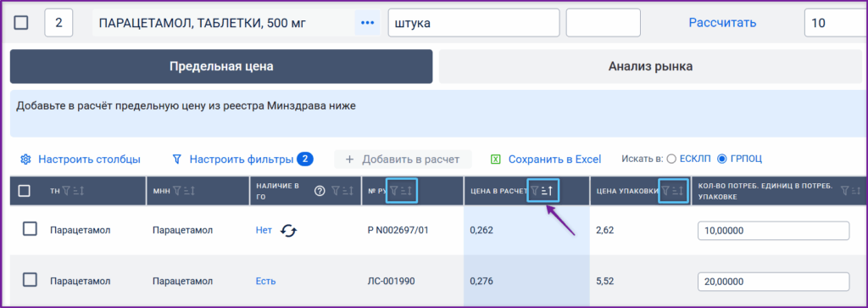
Task: Click the sort icon in № РУ column header
Action: pyautogui.click(x=406, y=191)
